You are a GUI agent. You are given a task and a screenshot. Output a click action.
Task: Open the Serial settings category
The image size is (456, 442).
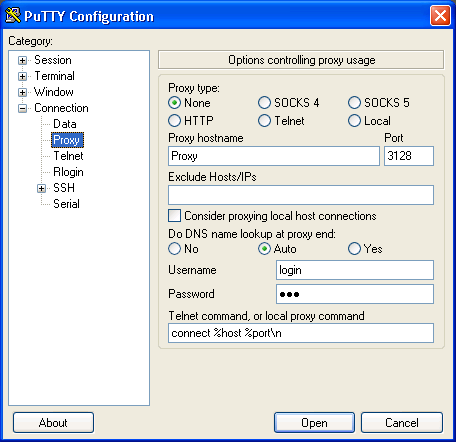click(66, 204)
